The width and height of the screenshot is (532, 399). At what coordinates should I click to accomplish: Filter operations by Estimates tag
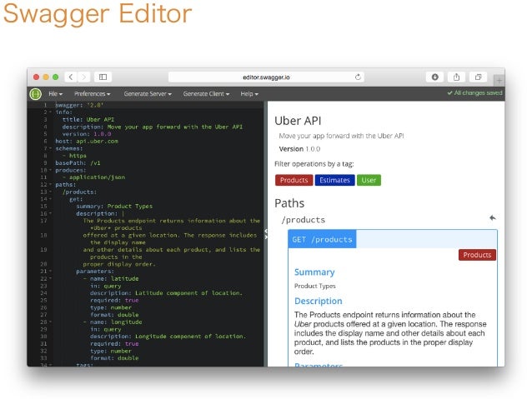(x=334, y=180)
